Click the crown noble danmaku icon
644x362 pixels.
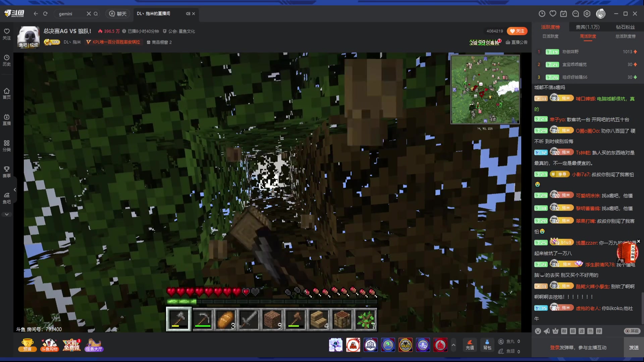(x=555, y=331)
